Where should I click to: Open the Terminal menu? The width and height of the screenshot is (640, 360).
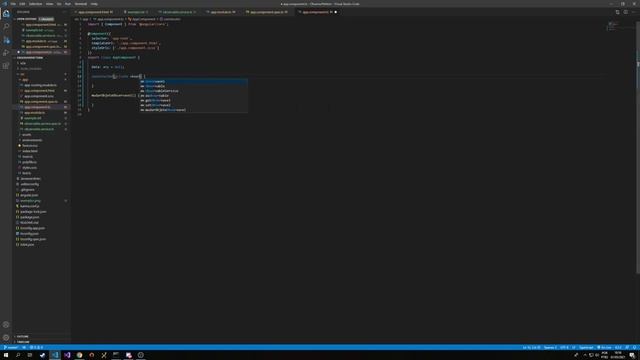click(81, 4)
